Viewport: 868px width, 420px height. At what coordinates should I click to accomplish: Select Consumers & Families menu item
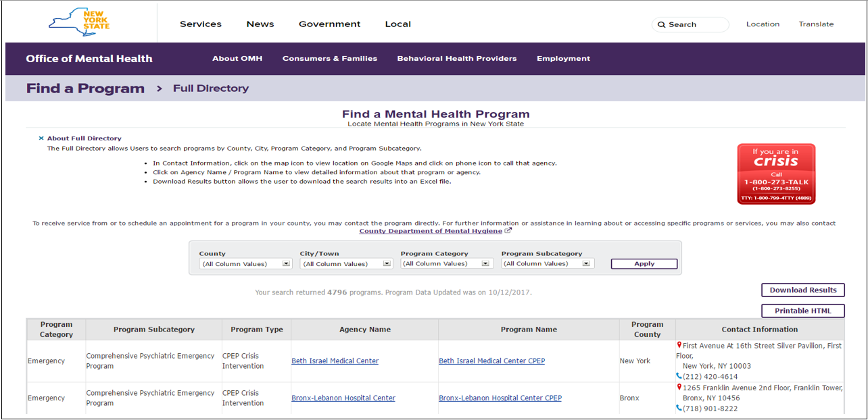point(330,59)
